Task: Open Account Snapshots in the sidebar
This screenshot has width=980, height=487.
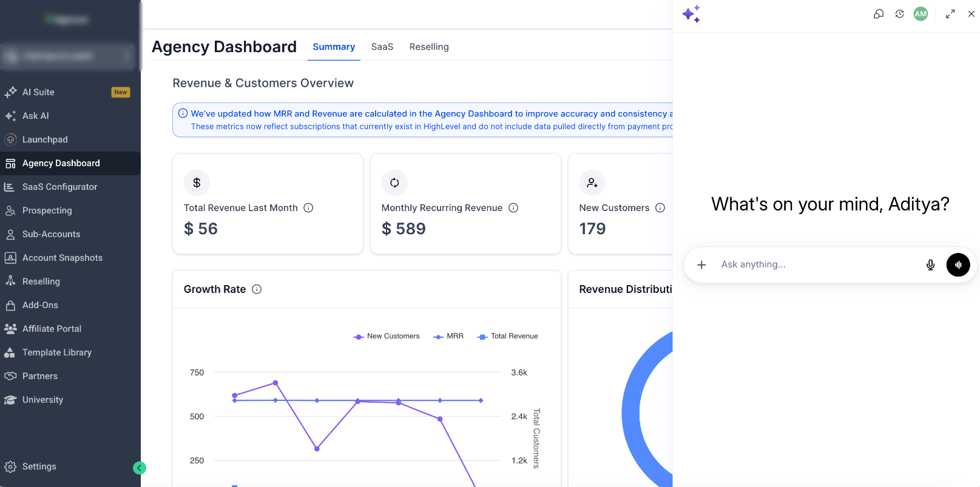Action: point(70,258)
